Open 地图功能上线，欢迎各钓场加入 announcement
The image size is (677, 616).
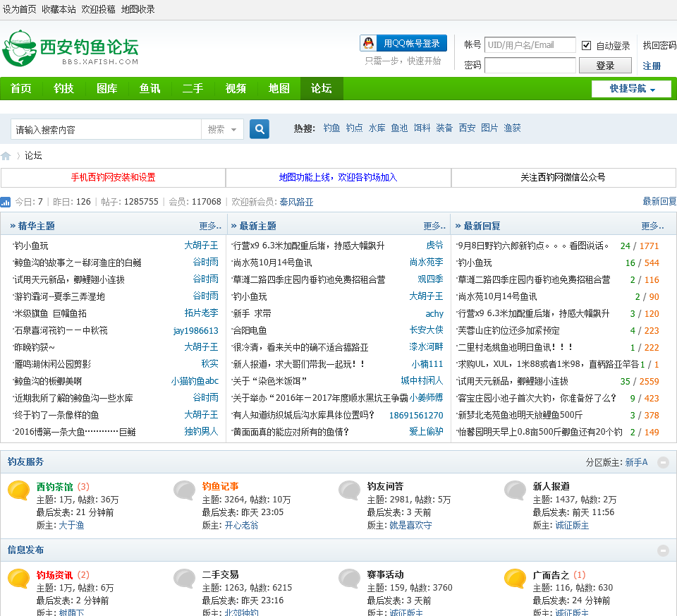[x=338, y=178]
